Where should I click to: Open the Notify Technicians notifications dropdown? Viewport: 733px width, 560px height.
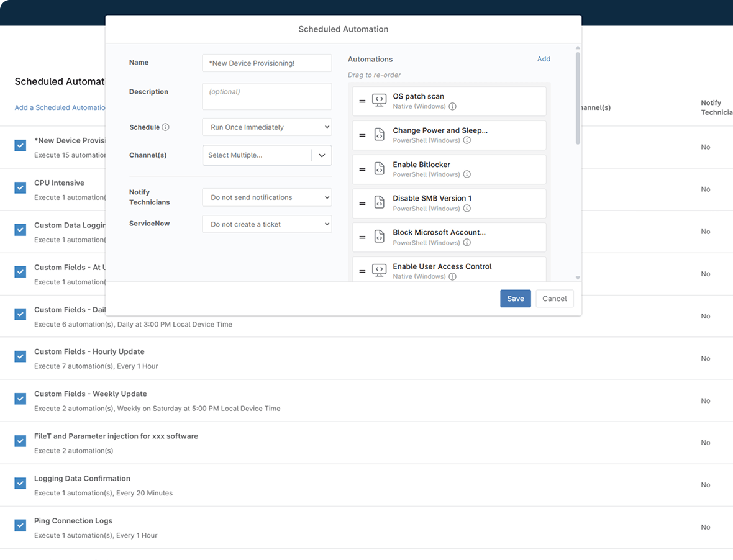pos(266,197)
